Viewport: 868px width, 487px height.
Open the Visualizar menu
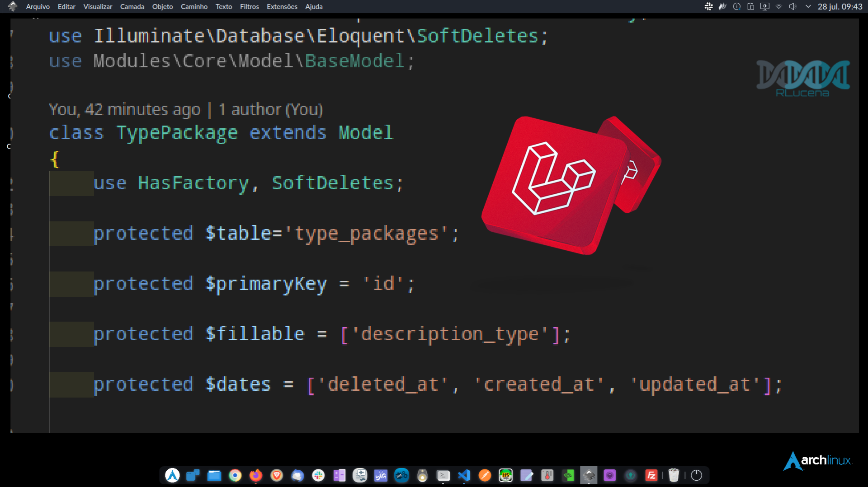[x=98, y=7]
